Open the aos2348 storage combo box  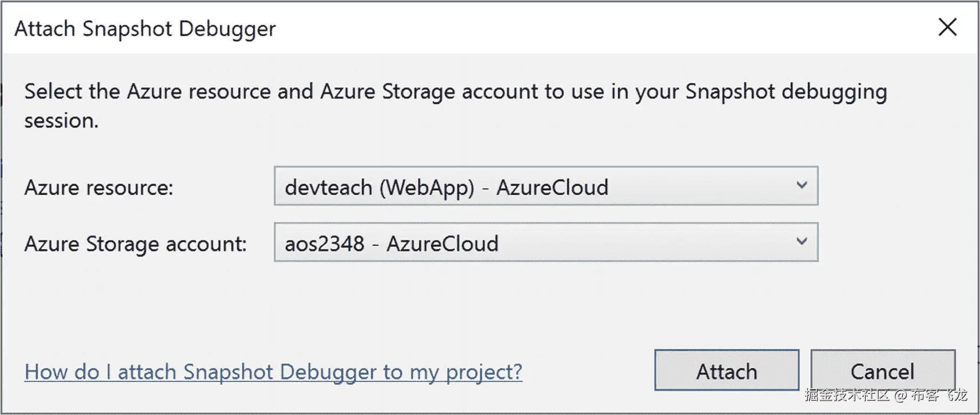point(545,242)
